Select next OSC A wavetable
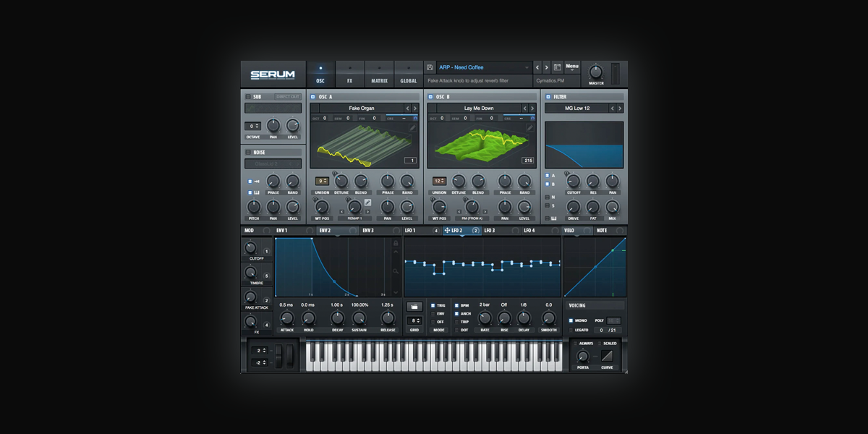Screen dimensions: 868x434 tap(416, 109)
